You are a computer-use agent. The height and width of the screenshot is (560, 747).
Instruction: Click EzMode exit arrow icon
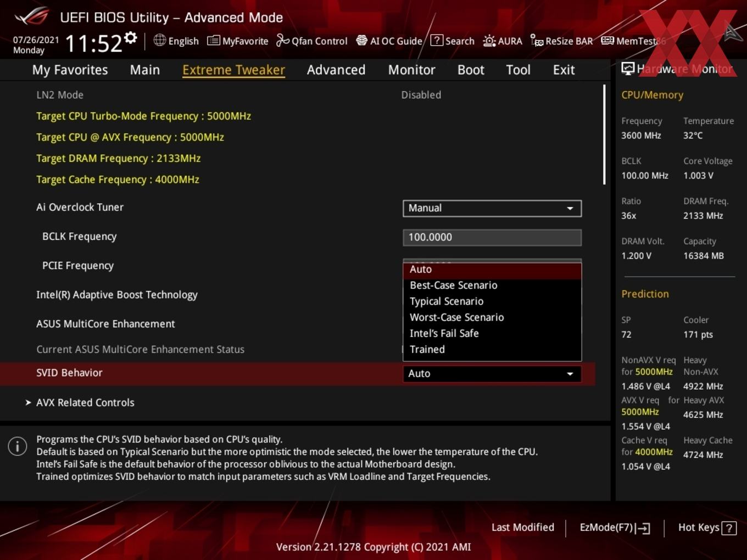643,528
